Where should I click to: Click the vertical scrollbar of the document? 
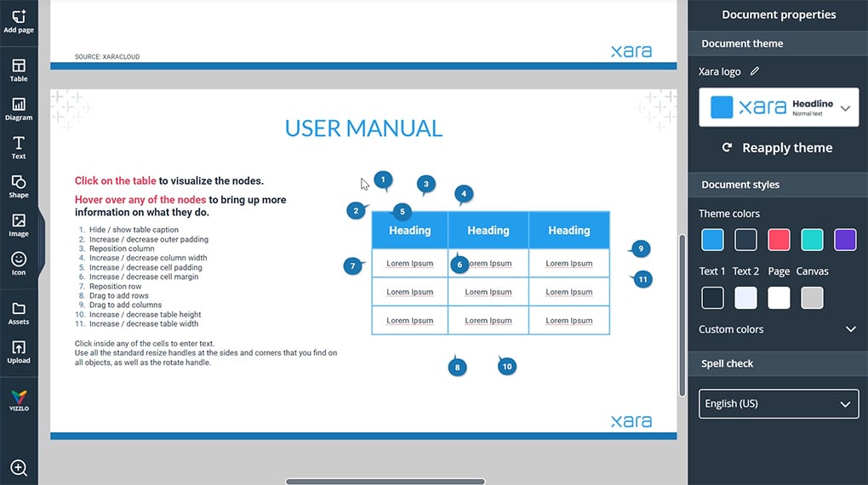tap(682, 315)
